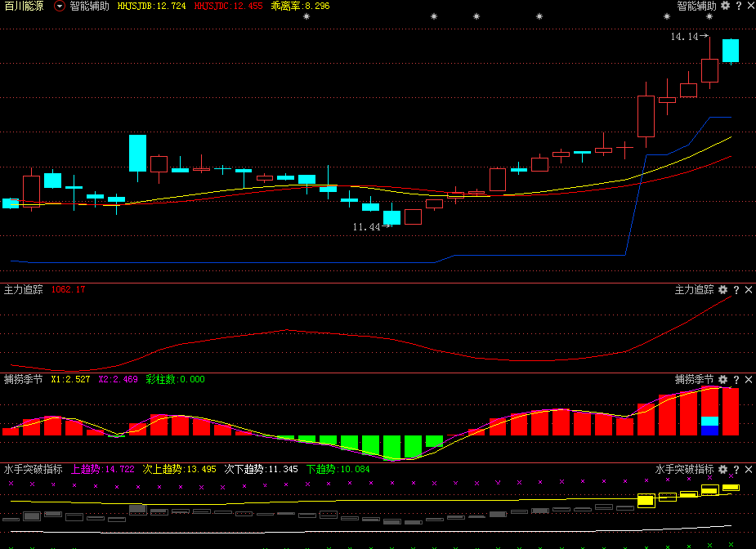756x549 pixels.
Task: Select the 智能辅助 label at top right
Action: pos(696,6)
